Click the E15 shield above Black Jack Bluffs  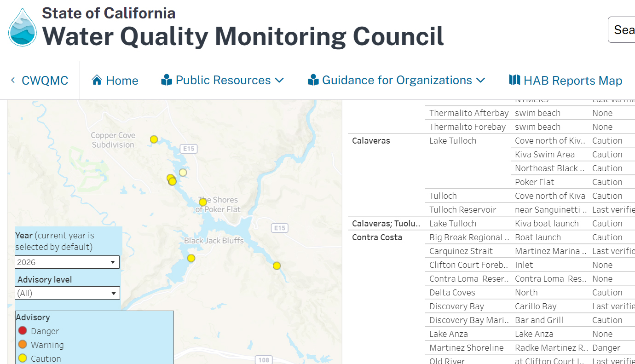(279, 228)
